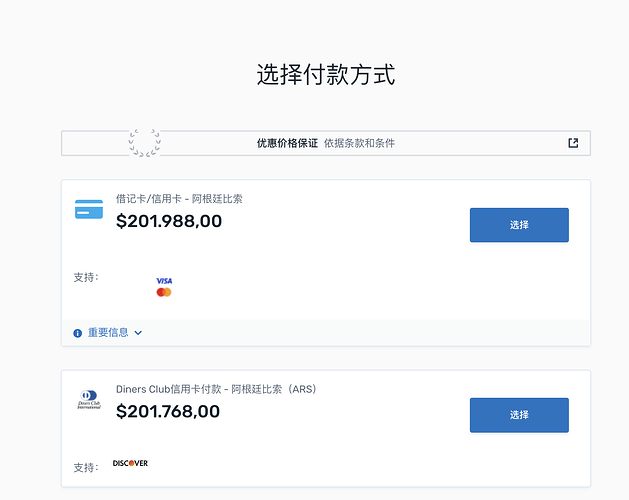This screenshot has width=629, height=500.
Task: Click the laurel wreath icon in the price guarantee banner
Action: 144,143
